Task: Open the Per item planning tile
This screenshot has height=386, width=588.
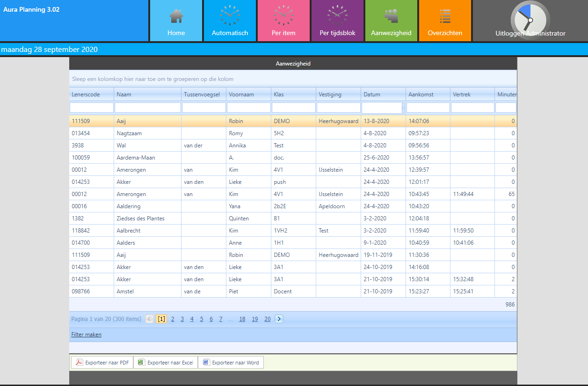Action: [283, 21]
